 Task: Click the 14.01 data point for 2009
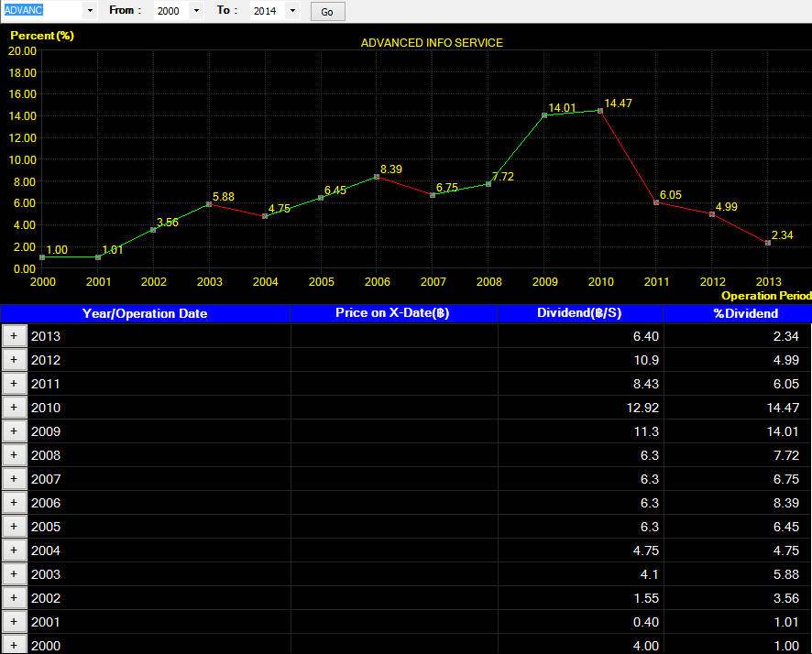click(x=544, y=115)
